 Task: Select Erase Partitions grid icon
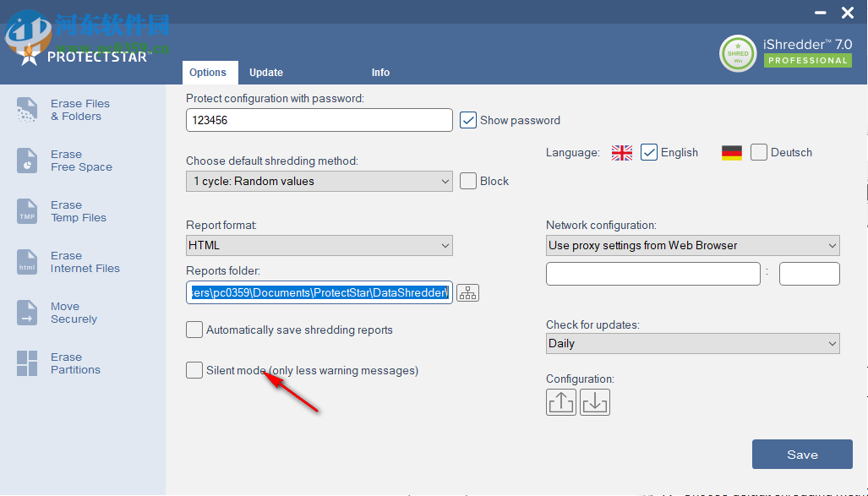click(26, 363)
